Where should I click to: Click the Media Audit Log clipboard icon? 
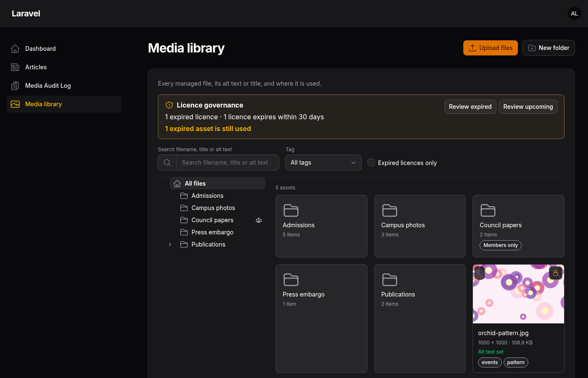15,86
